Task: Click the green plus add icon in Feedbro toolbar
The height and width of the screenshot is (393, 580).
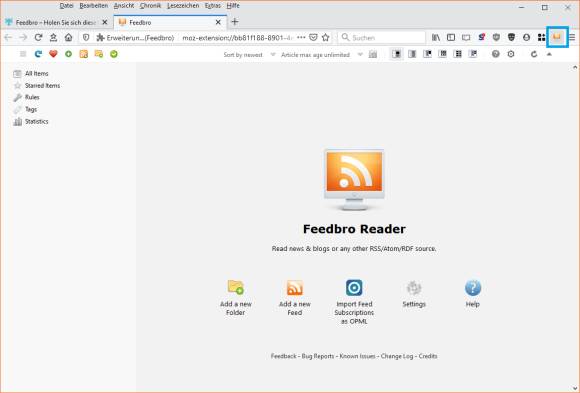Action: point(68,54)
